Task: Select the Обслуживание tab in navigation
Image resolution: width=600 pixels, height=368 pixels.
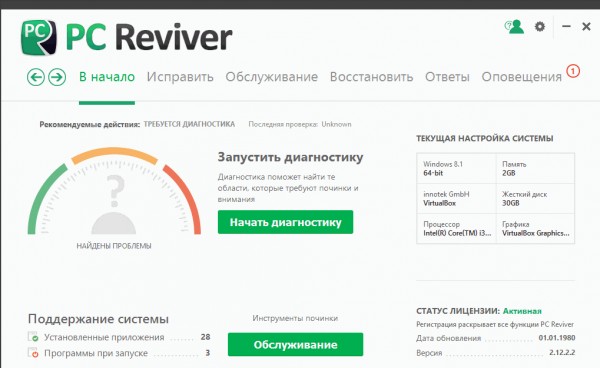Action: coord(271,77)
